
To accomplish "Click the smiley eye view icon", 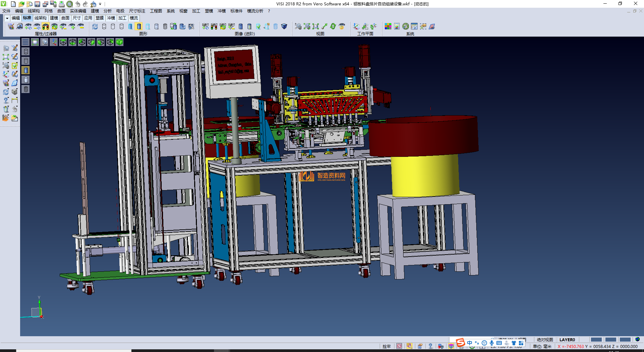I will click(x=342, y=27).
